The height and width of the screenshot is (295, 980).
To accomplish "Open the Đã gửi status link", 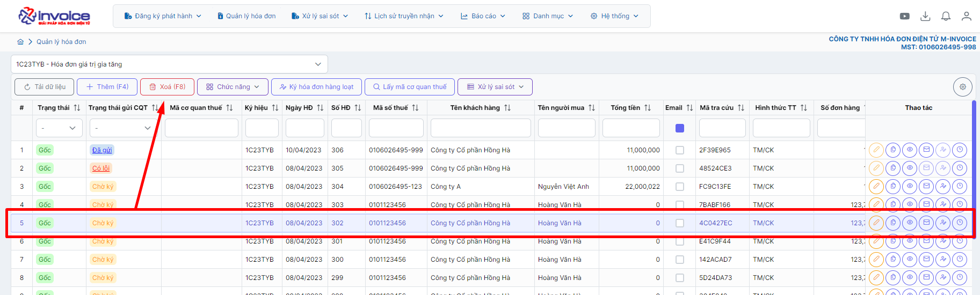I will [x=102, y=150].
